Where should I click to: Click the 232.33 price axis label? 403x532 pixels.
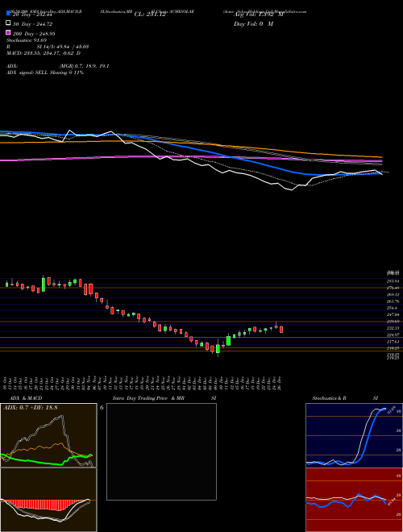click(394, 328)
